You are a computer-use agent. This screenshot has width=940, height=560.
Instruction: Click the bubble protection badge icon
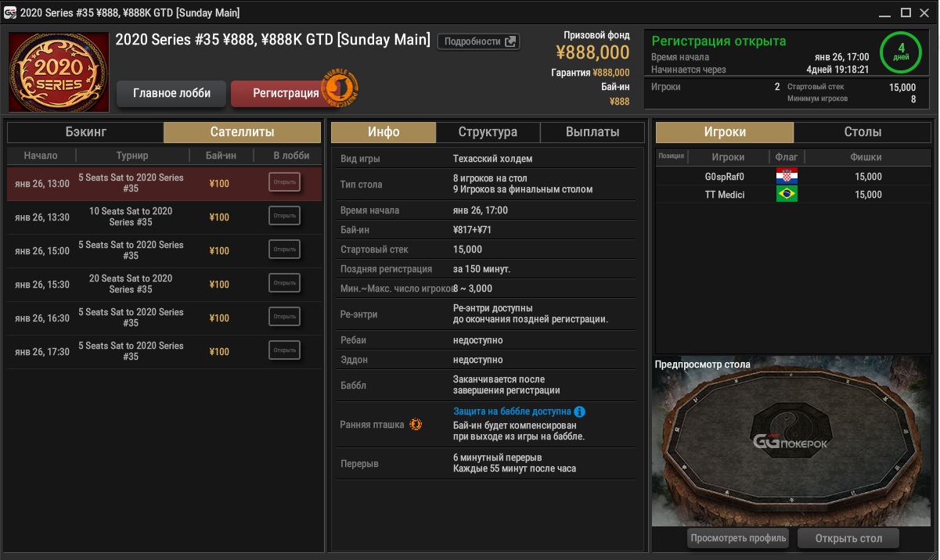point(340,87)
